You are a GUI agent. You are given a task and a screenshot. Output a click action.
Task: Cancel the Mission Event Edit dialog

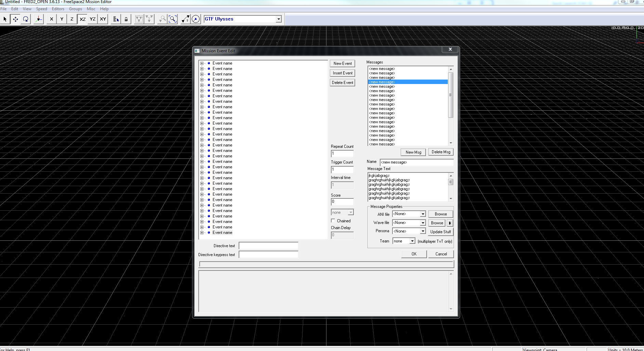[441, 254]
